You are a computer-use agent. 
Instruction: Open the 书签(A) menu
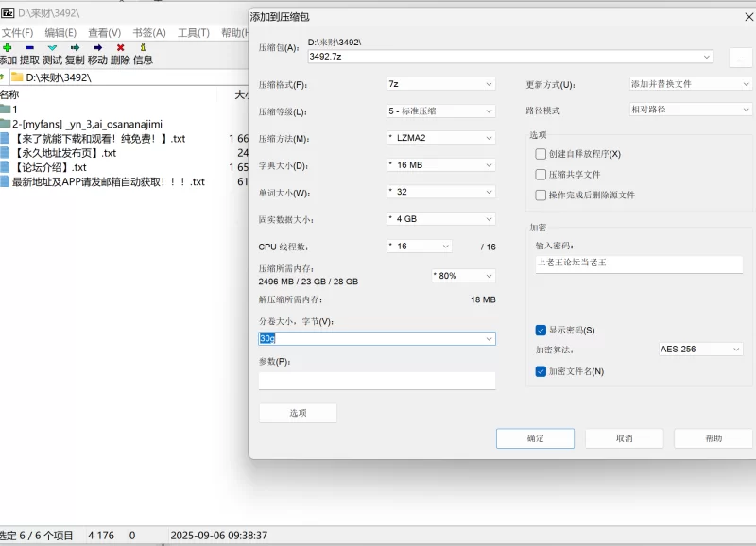click(x=149, y=33)
